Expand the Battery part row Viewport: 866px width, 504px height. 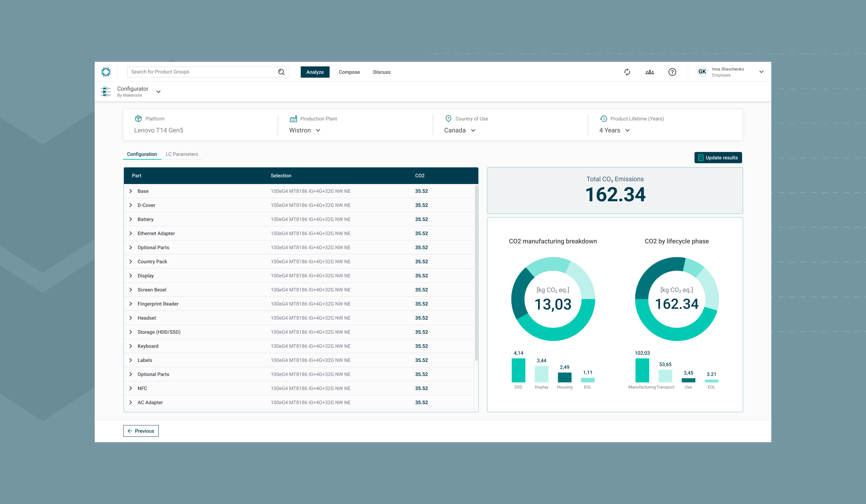131,219
